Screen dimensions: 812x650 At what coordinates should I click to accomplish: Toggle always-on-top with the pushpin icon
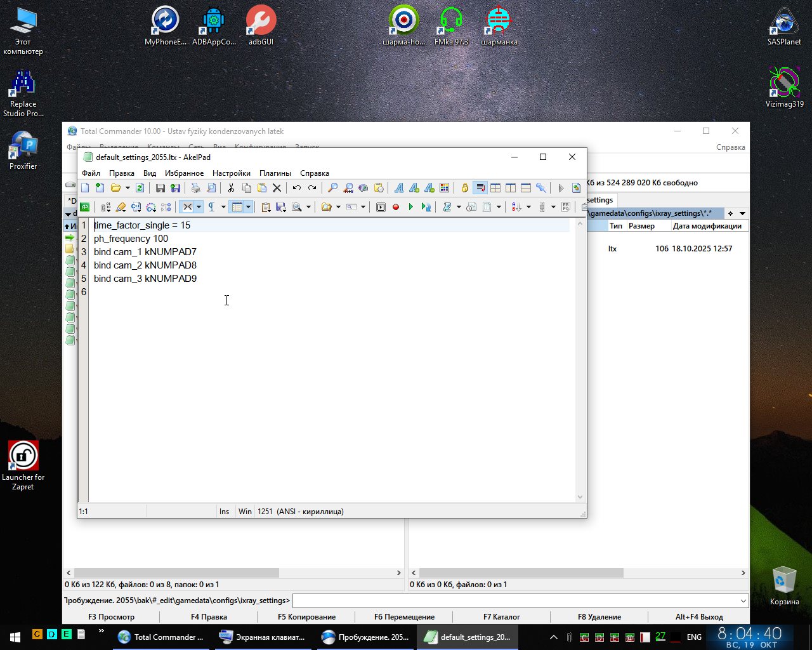541,188
